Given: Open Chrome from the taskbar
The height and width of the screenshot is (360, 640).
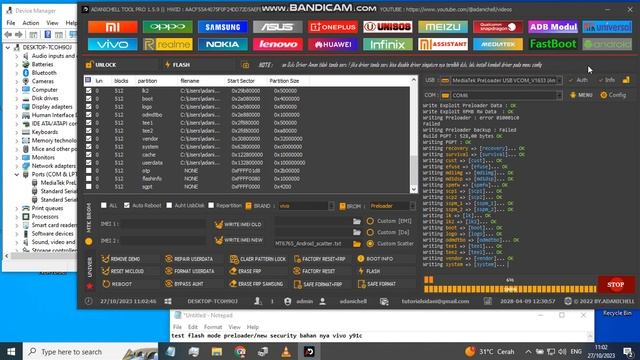Looking at the screenshot, I should [240, 351].
